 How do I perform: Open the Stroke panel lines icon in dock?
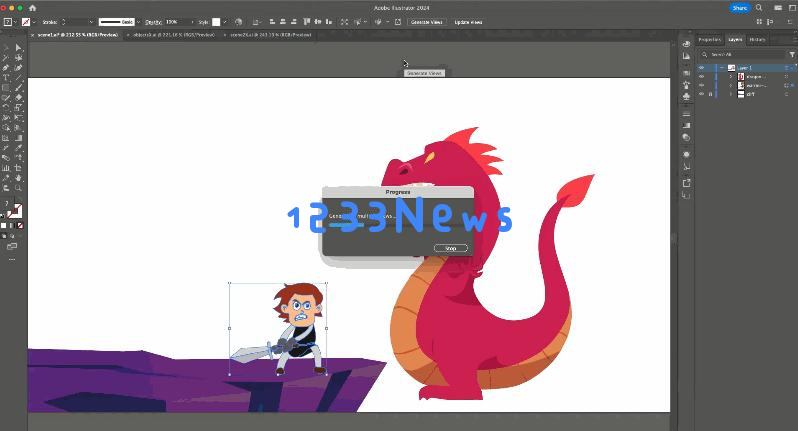tap(687, 114)
